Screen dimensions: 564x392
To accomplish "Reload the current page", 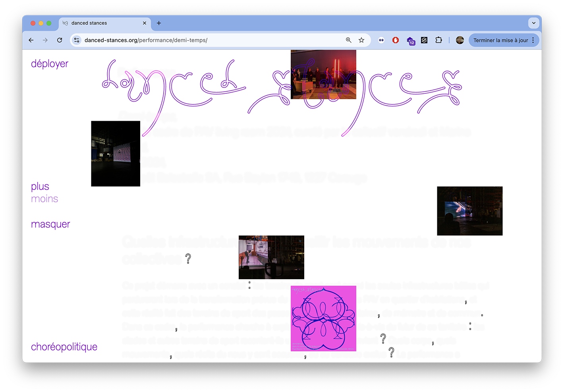I will pyautogui.click(x=60, y=40).
